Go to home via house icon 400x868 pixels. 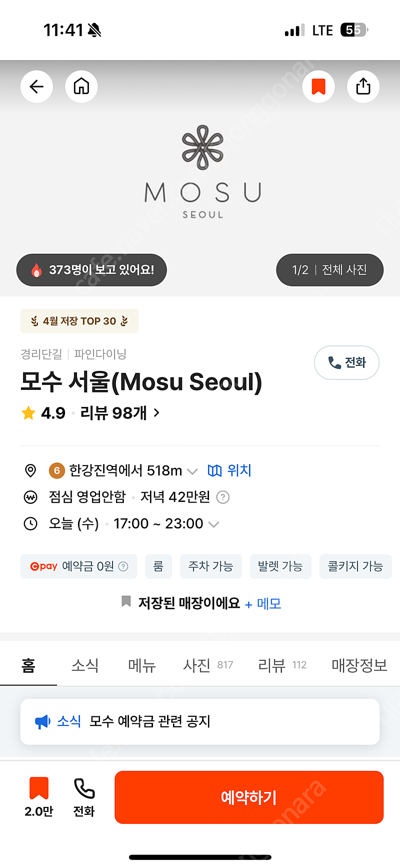tap(81, 87)
